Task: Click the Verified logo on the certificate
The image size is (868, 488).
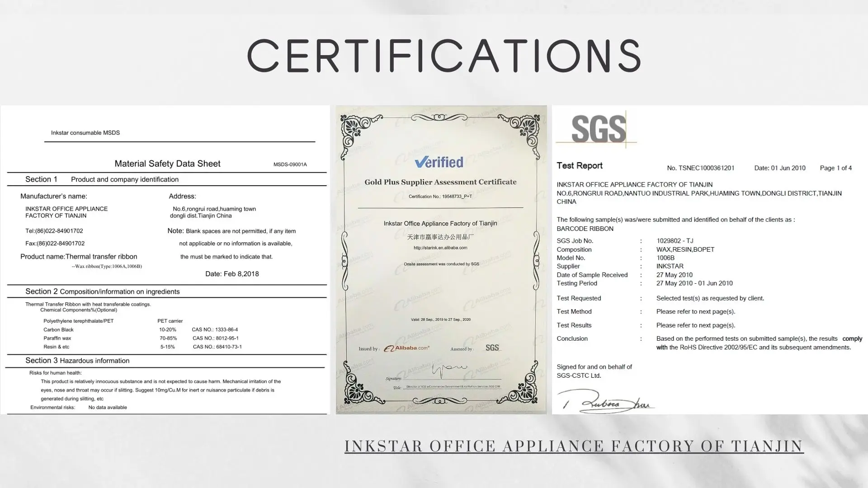Action: [439, 162]
